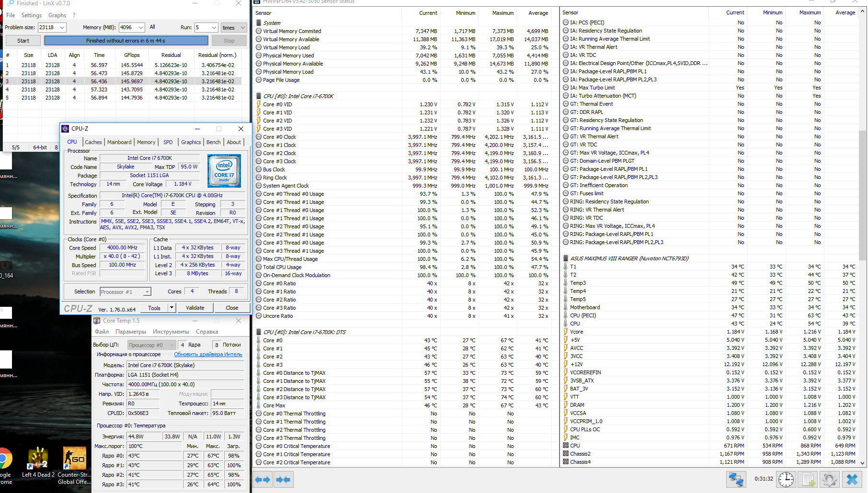Image resolution: width=868 pixels, height=493 pixels.
Task: Click the voltage icon beside Vcore
Action: [x=566, y=332]
